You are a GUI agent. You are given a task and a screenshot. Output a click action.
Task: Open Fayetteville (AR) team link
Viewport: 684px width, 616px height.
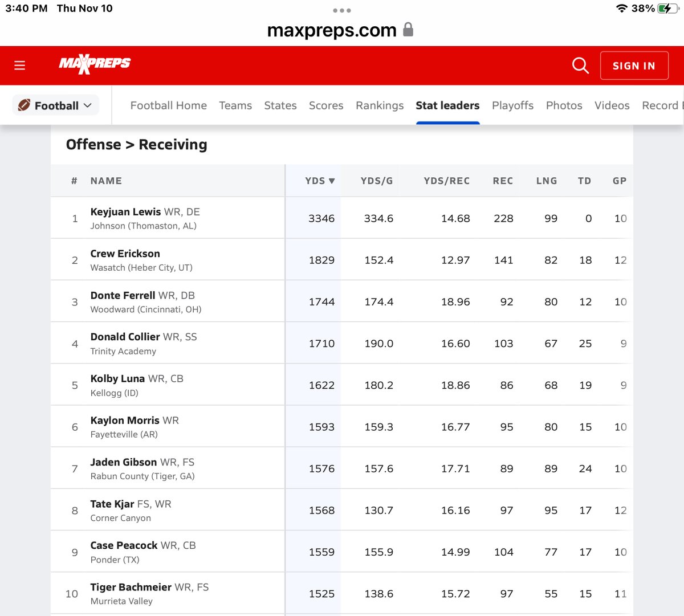[x=124, y=434]
